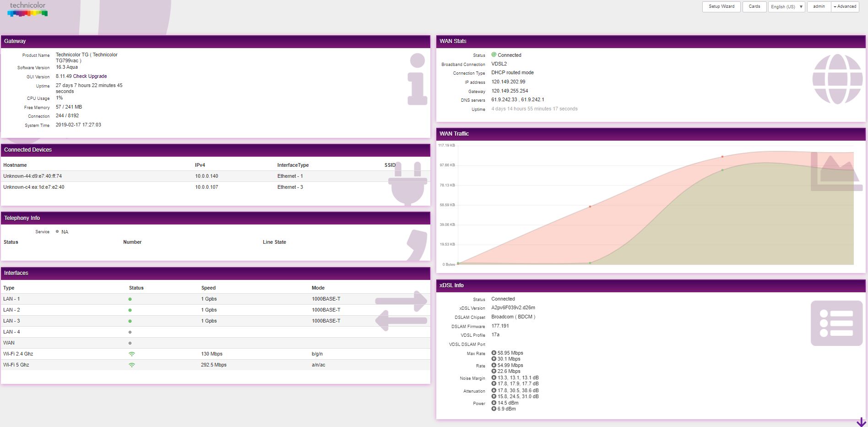This screenshot has height=427, width=868.
Task: Click the Technicolor logo
Action: (27, 9)
